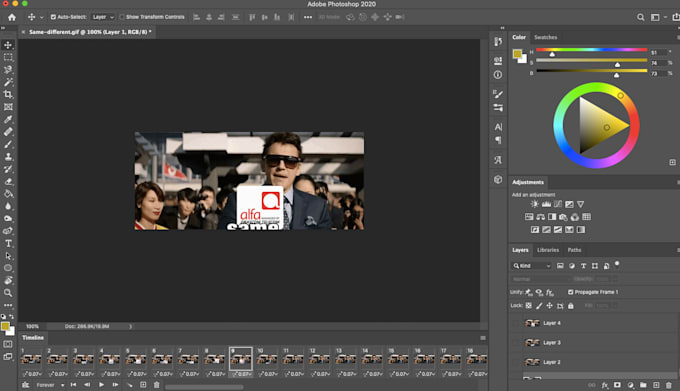The image size is (680, 391).
Task: Add a Brightness/Contrast adjustment
Action: pos(534,204)
